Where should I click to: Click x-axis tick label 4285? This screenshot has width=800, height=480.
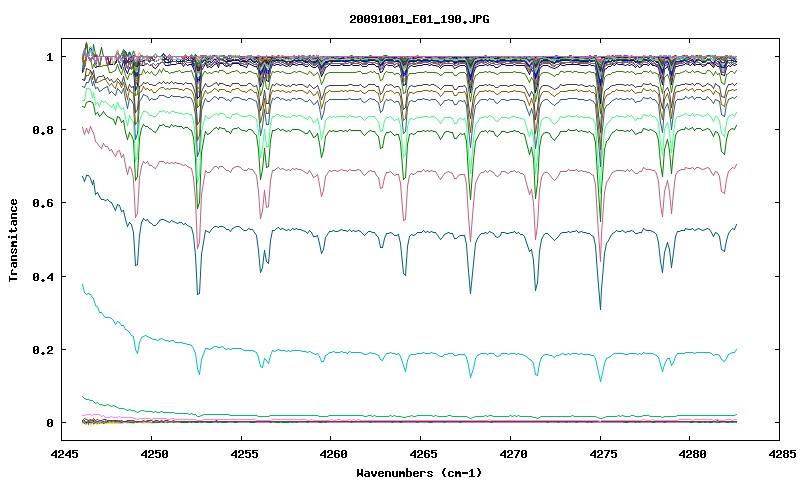click(780, 453)
